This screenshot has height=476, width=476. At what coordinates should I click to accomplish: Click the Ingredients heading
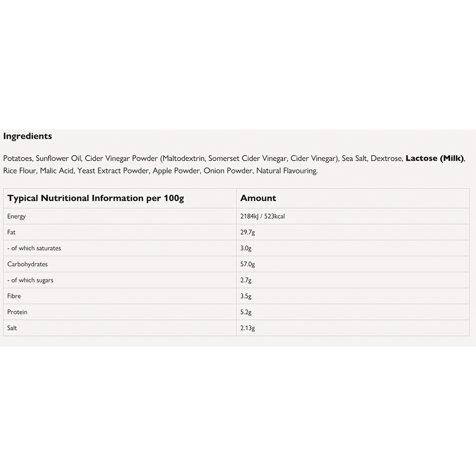click(28, 136)
